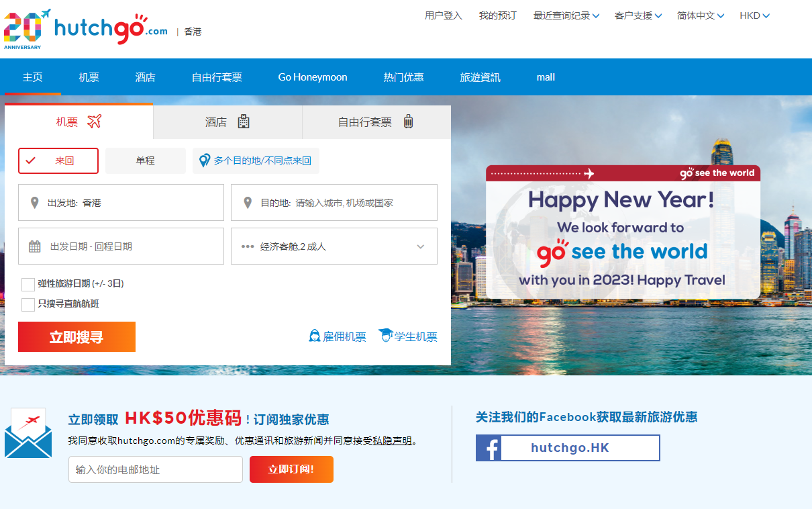The image size is (812, 509).
Task: Click the location pin icon in 目的地 field
Action: click(x=248, y=202)
